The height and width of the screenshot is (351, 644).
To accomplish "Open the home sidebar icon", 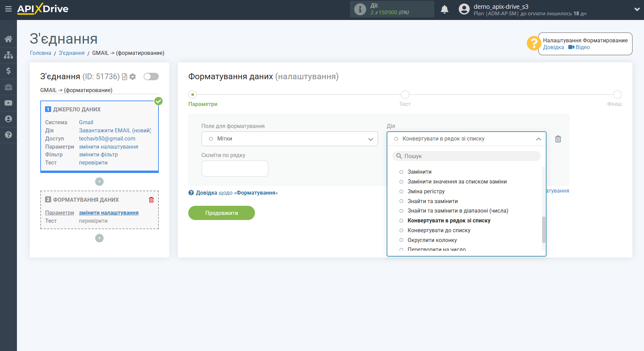I will point(8,39).
